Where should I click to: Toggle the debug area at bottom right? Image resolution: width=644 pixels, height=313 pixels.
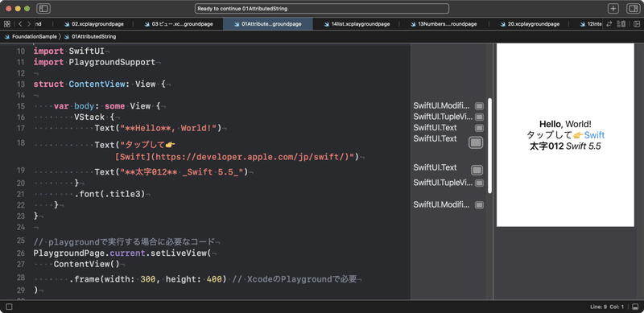pyautogui.click(x=635, y=307)
